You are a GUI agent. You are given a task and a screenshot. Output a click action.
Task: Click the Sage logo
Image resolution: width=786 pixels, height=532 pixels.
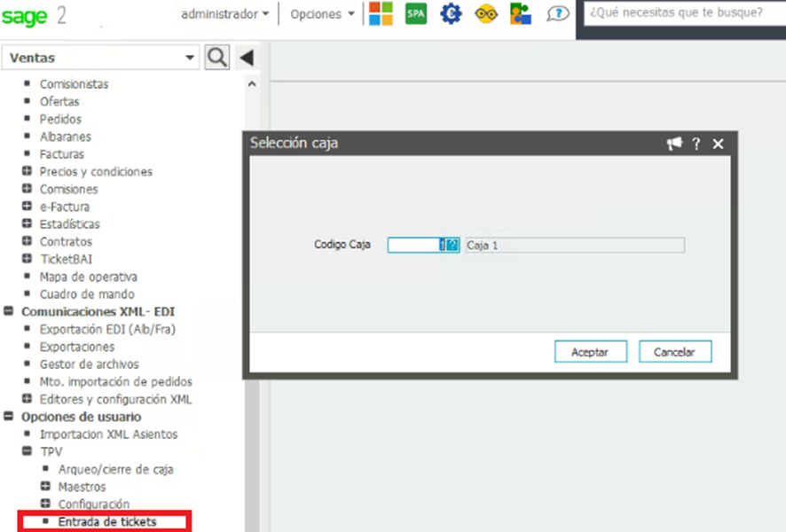(x=24, y=17)
